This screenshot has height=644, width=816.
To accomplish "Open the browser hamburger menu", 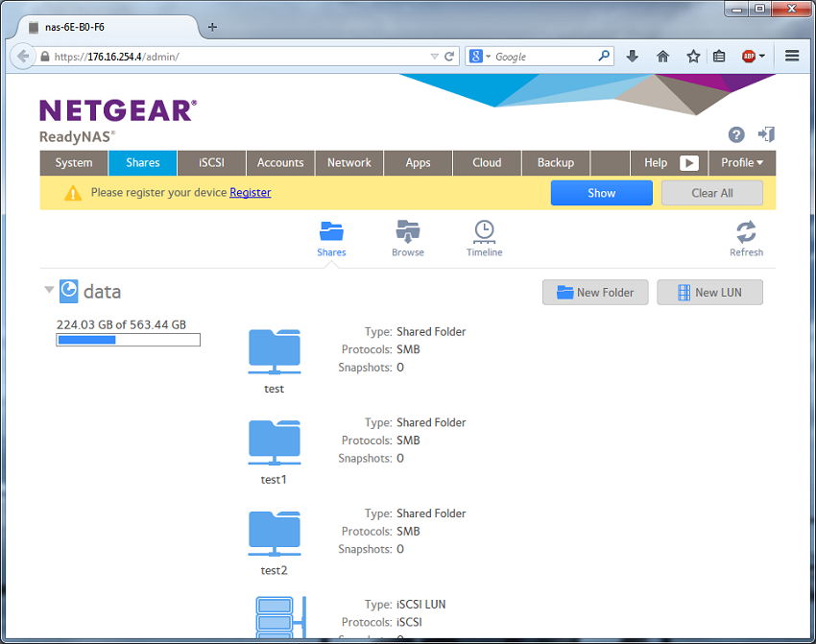I will click(792, 56).
